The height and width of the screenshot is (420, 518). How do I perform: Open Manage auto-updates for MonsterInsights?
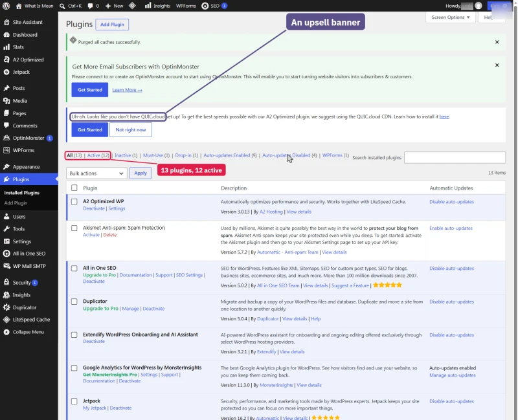(453, 375)
